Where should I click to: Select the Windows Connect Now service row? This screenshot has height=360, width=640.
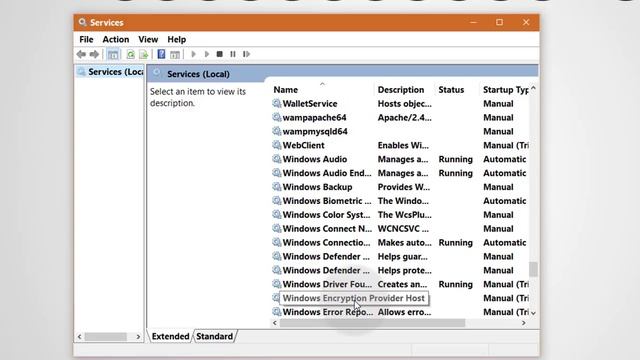400,228
